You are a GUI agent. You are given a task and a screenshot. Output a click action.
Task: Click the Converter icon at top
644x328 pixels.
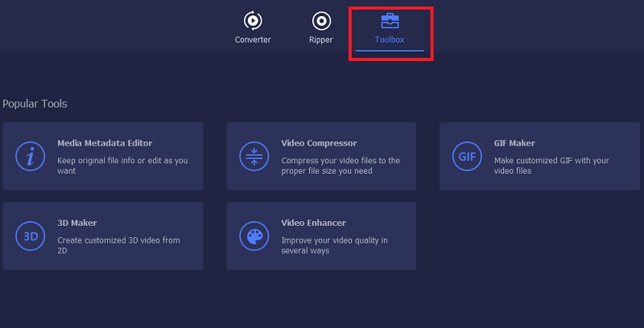pyautogui.click(x=253, y=21)
